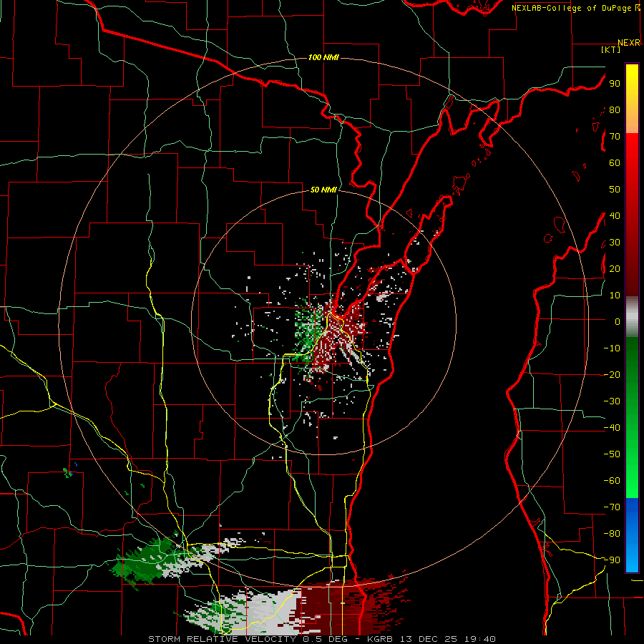The image size is (644, 644).
Task: Click the -30 value on velocity scale
Action: point(612,401)
